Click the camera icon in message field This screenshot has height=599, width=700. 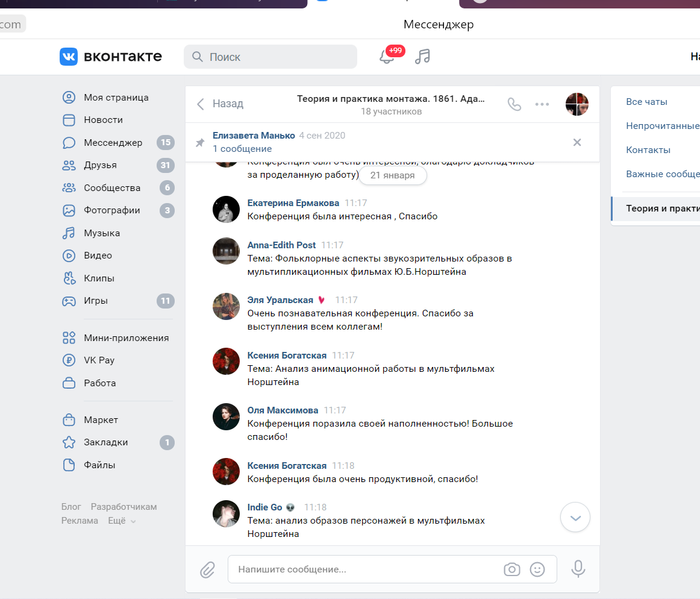(511, 569)
